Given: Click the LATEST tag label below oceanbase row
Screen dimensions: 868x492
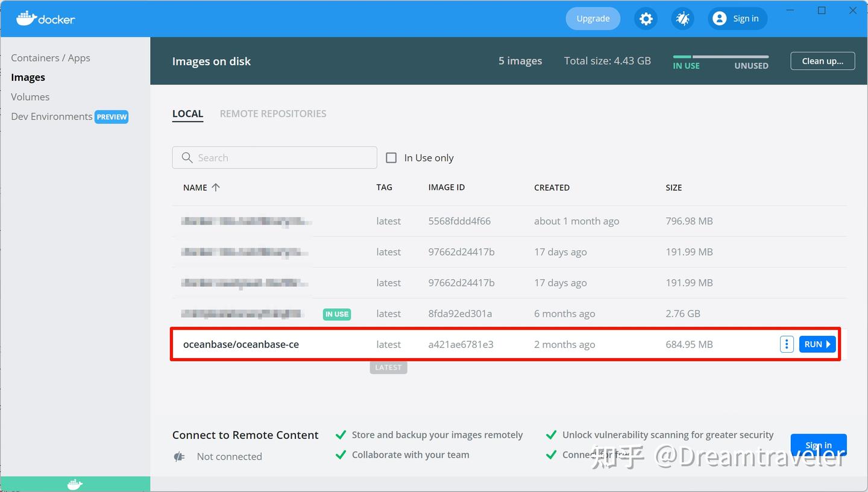Looking at the screenshot, I should [388, 367].
